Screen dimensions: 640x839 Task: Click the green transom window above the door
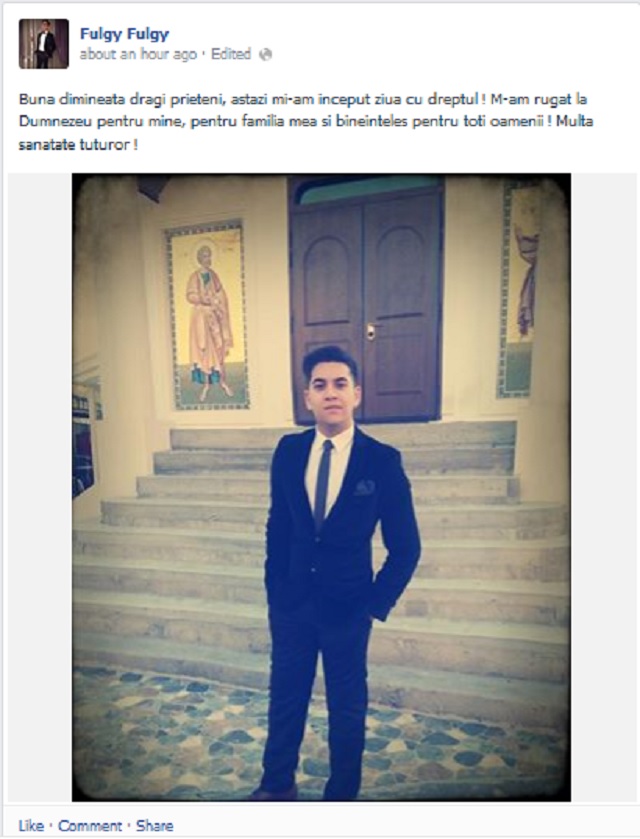click(369, 192)
